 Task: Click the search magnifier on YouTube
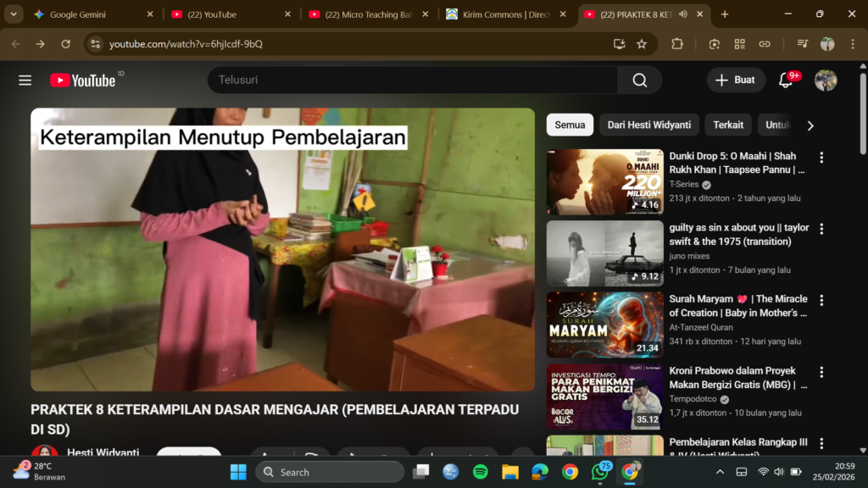[639, 80]
